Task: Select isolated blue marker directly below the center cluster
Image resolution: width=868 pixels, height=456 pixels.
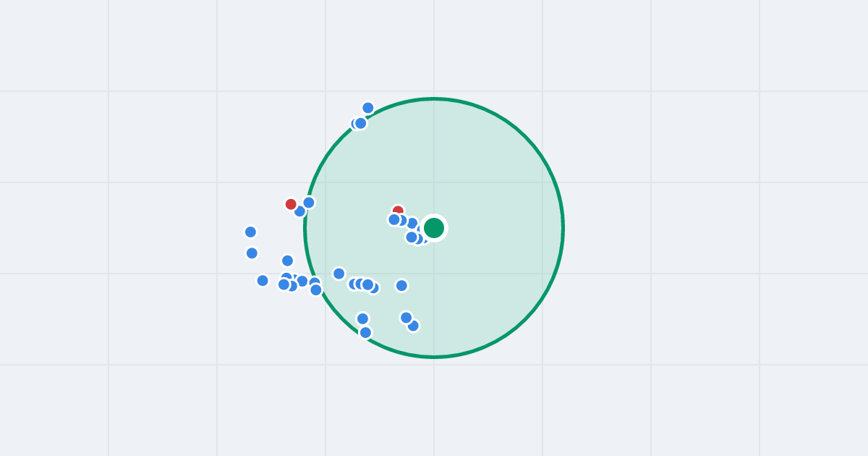Action: coord(401,285)
